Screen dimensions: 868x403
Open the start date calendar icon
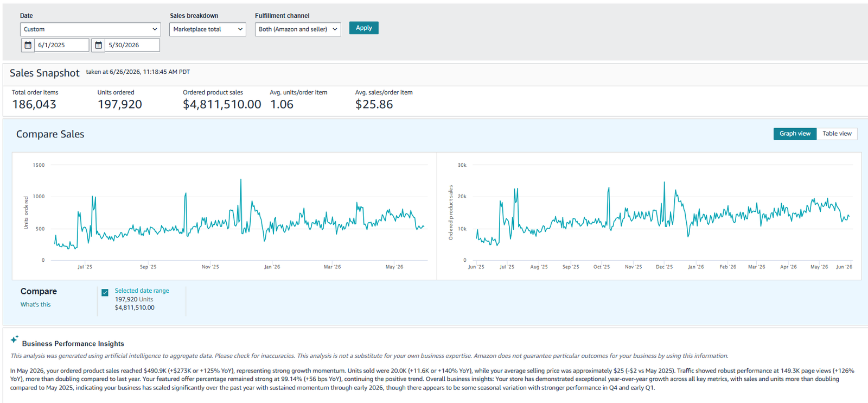point(28,45)
